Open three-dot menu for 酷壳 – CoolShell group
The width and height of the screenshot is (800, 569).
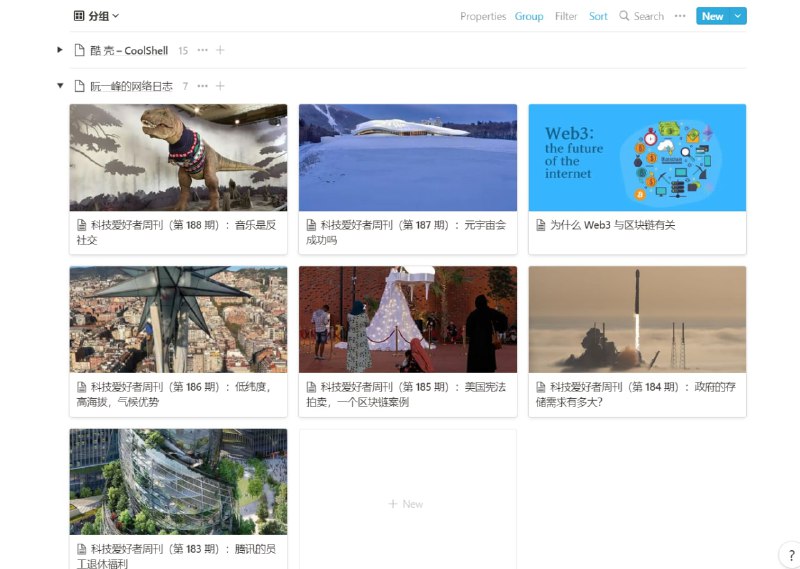(x=203, y=50)
